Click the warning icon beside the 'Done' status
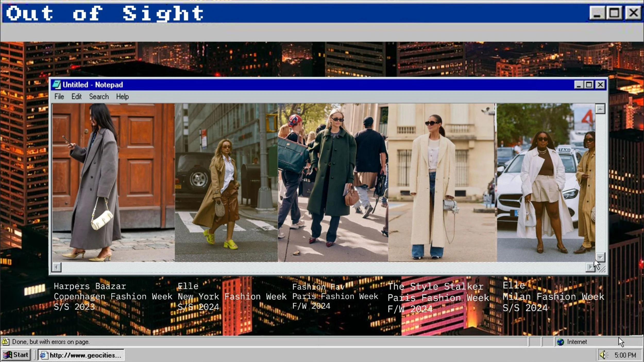Viewport: 644px width, 362px height. coord(5,342)
